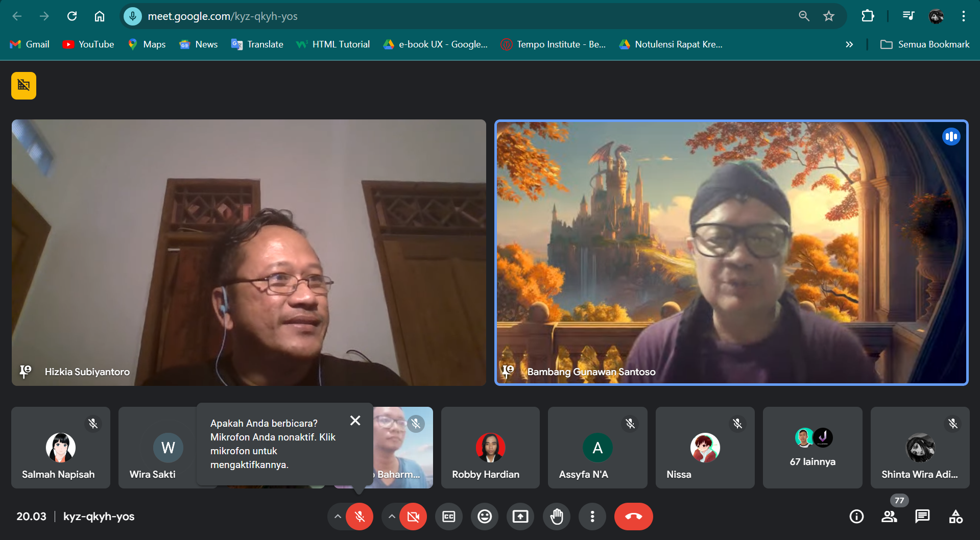This screenshot has width=980, height=540.
Task: Open more options three-dot menu in call bar
Action: pos(592,517)
